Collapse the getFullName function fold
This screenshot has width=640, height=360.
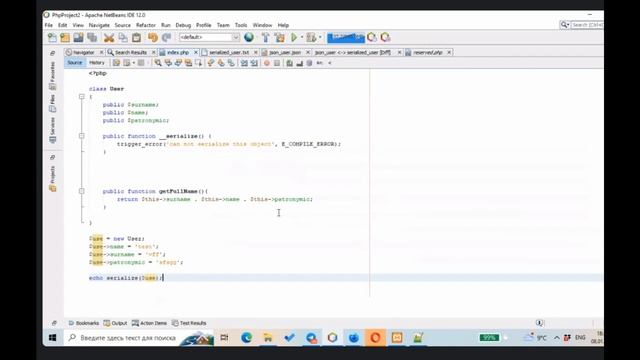point(82,191)
